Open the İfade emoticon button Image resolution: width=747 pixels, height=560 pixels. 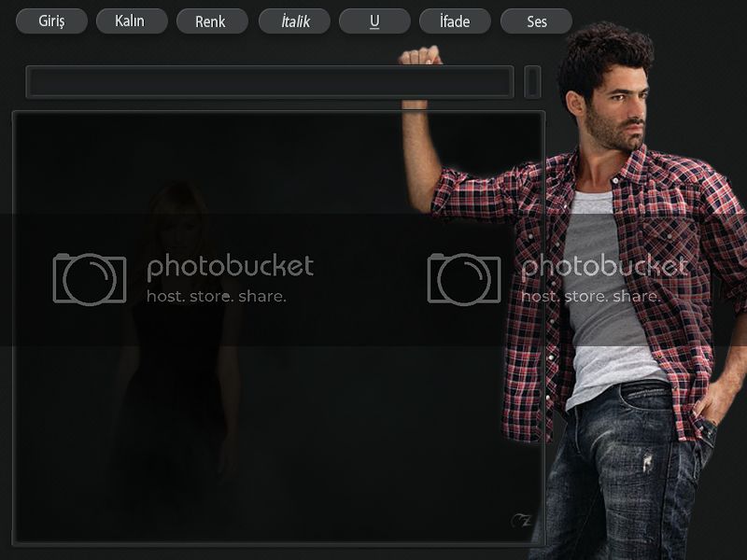click(x=455, y=21)
